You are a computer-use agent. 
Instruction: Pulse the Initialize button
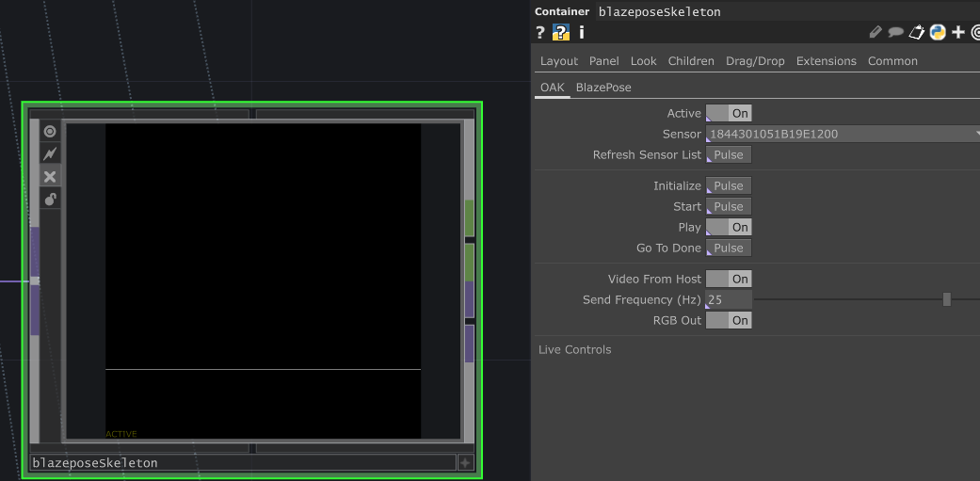click(x=729, y=186)
